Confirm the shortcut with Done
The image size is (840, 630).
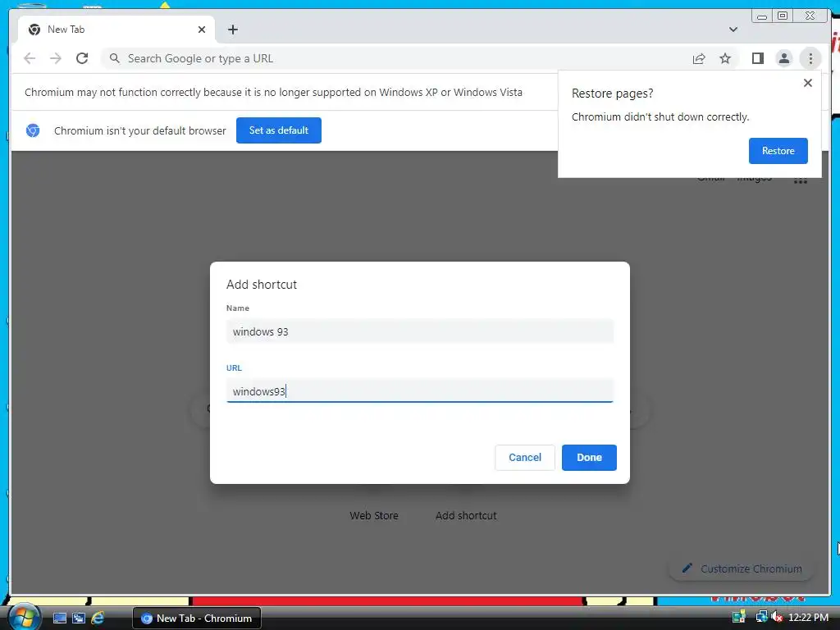(589, 458)
